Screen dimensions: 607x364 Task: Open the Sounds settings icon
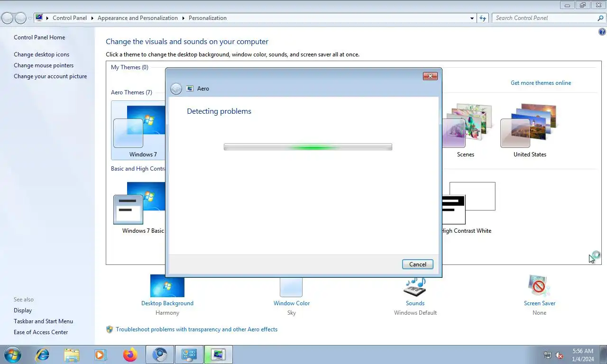click(415, 286)
